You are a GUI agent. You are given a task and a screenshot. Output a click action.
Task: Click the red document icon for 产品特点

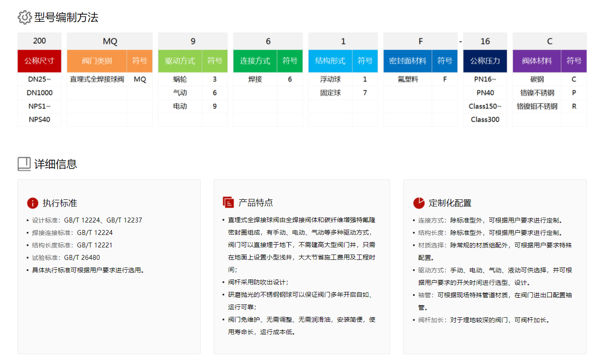[x=228, y=202]
